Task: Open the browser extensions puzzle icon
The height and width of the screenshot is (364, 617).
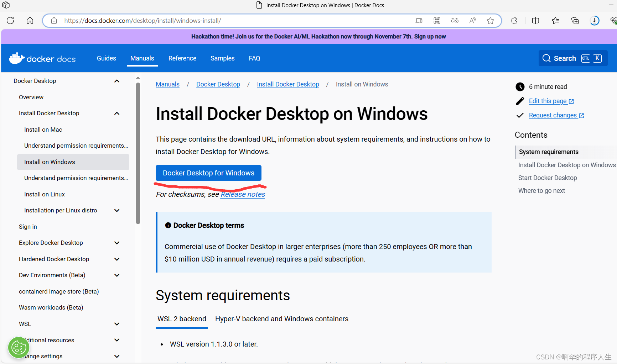Action: pyautogui.click(x=514, y=21)
